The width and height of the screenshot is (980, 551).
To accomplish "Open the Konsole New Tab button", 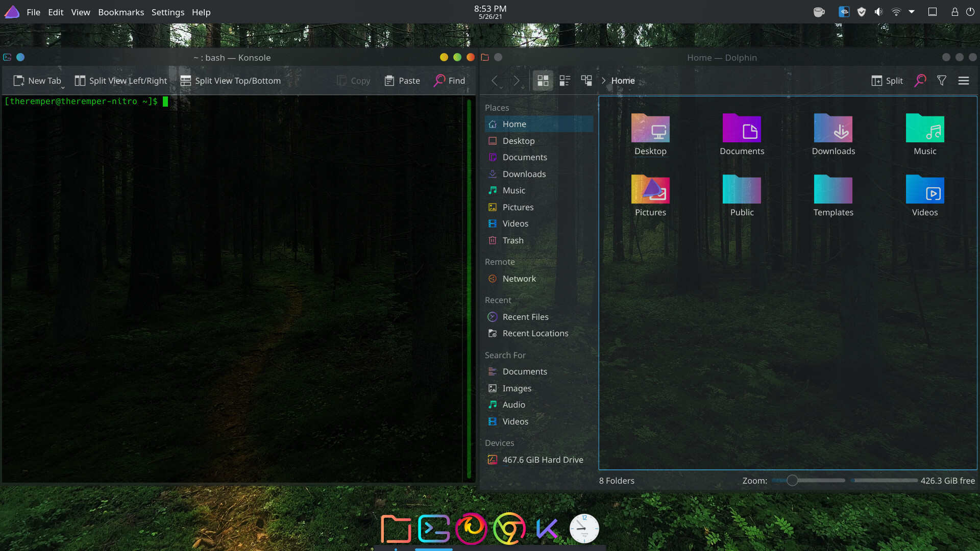I will pyautogui.click(x=37, y=80).
